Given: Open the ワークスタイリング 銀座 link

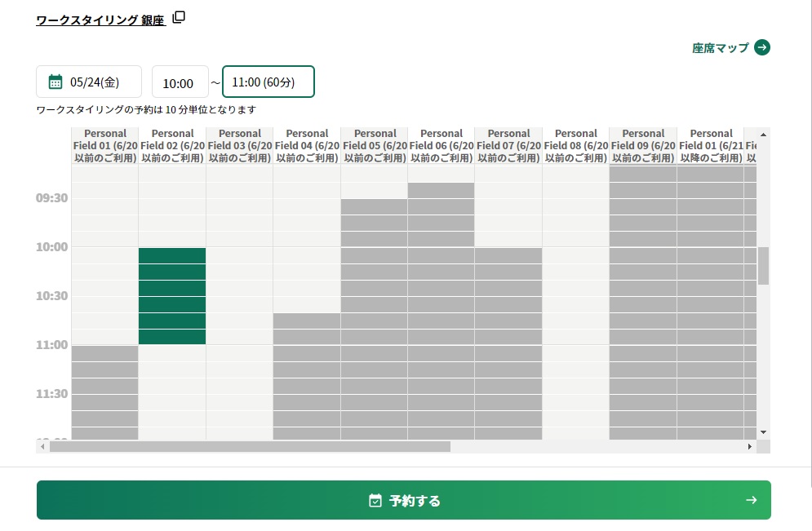Looking at the screenshot, I should coord(101,20).
